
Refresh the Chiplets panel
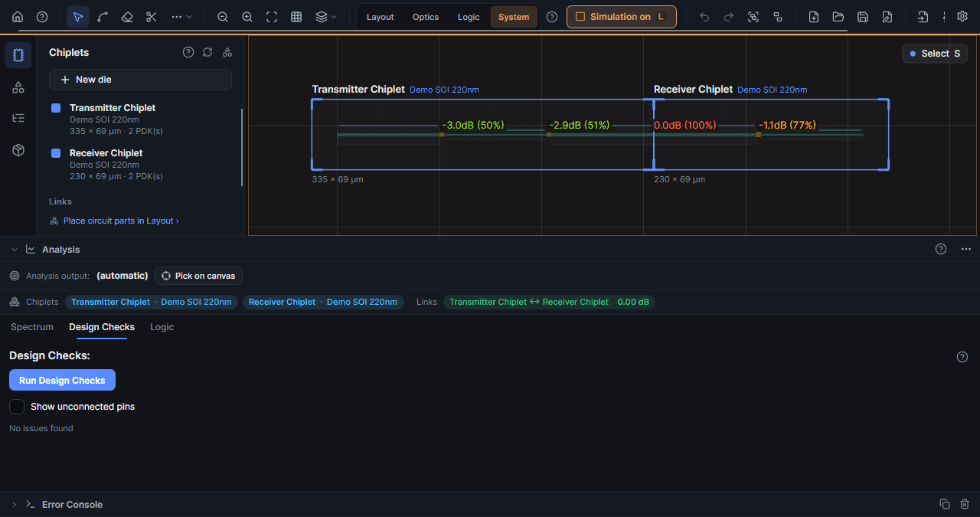click(207, 52)
